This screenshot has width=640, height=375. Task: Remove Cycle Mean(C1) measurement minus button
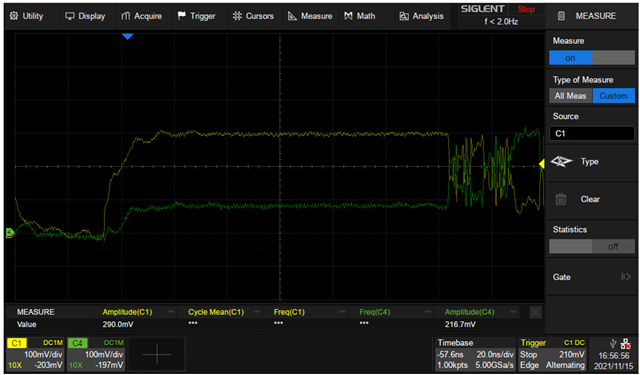(256, 312)
